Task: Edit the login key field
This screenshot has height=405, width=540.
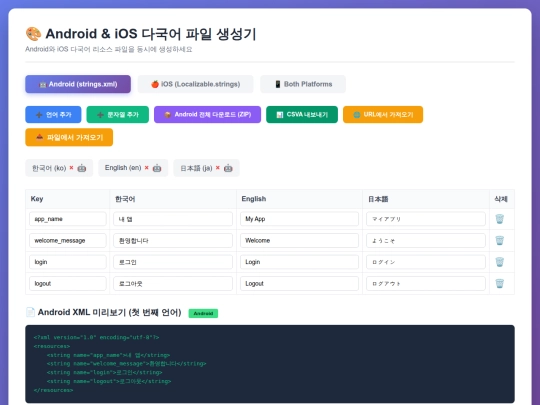Action: point(68,262)
